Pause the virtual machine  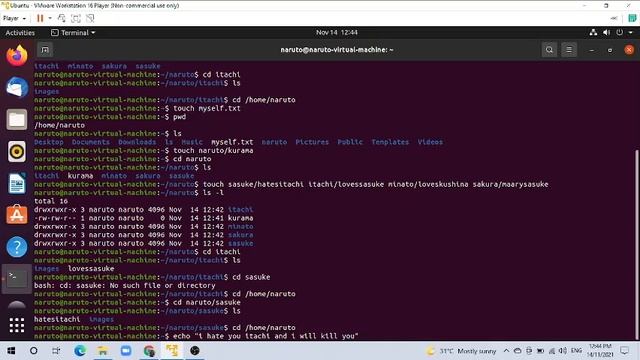coord(40,18)
